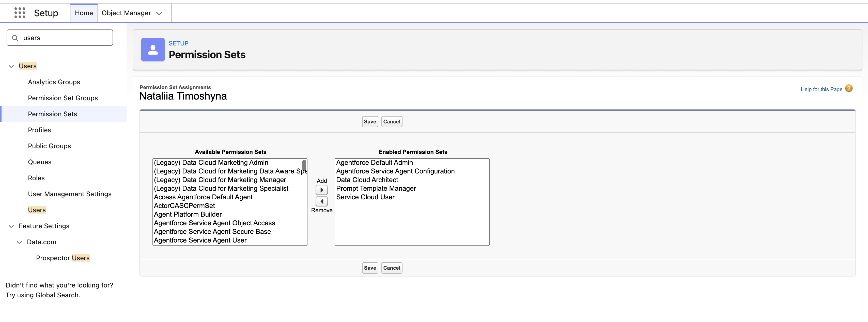Click the top Cancel button

point(392,122)
